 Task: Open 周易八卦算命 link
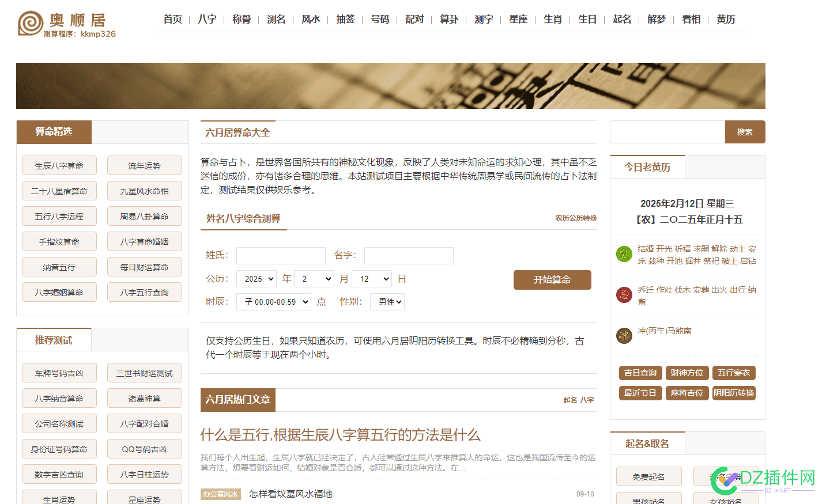[x=145, y=217]
